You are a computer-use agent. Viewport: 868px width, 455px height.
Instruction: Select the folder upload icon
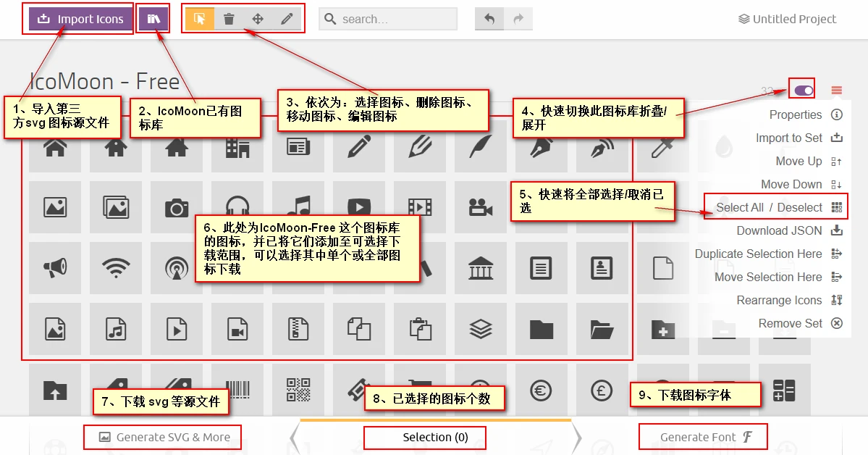[55, 391]
